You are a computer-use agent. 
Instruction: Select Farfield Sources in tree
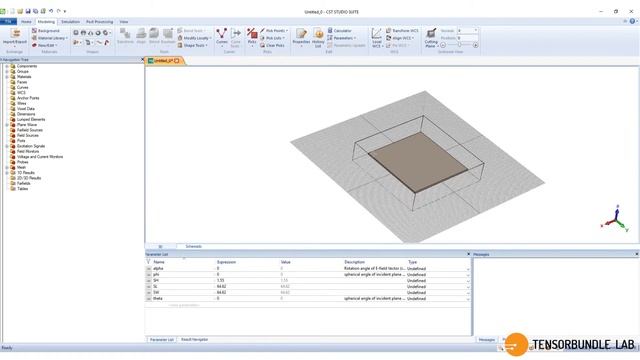[x=30, y=130]
